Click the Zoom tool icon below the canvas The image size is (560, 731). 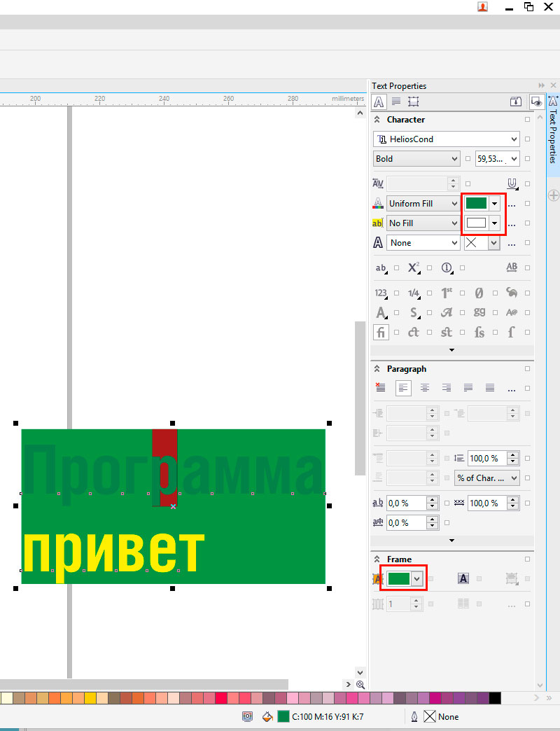tap(360, 684)
